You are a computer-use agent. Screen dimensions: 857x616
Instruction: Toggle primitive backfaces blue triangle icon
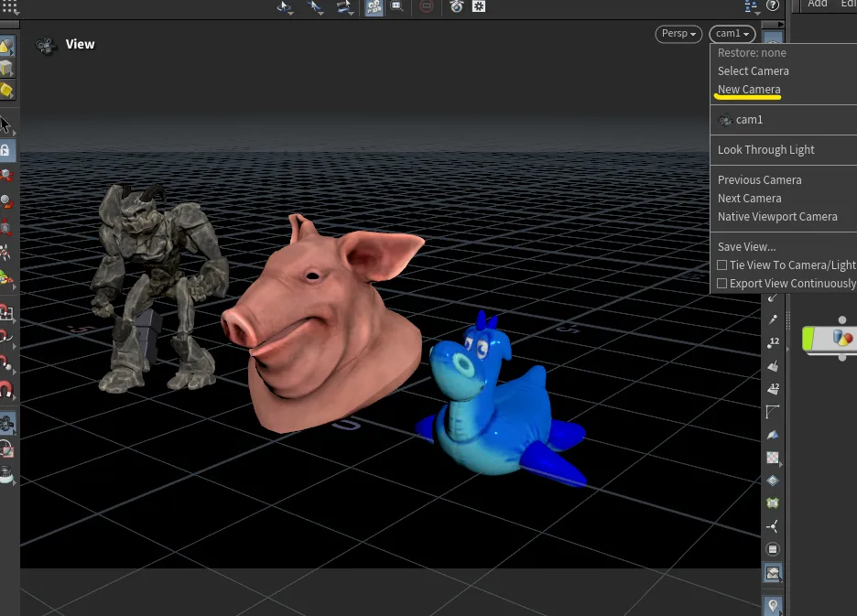pyautogui.click(x=772, y=435)
